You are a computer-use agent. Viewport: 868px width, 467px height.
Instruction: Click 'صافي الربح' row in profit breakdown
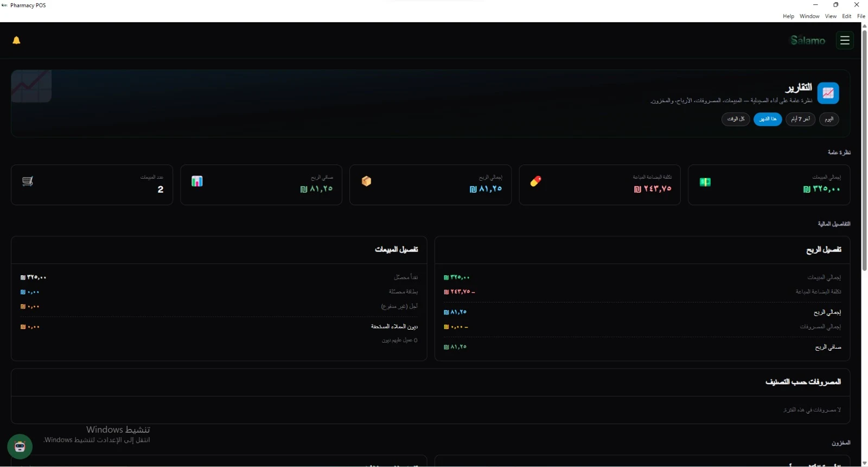click(x=642, y=347)
